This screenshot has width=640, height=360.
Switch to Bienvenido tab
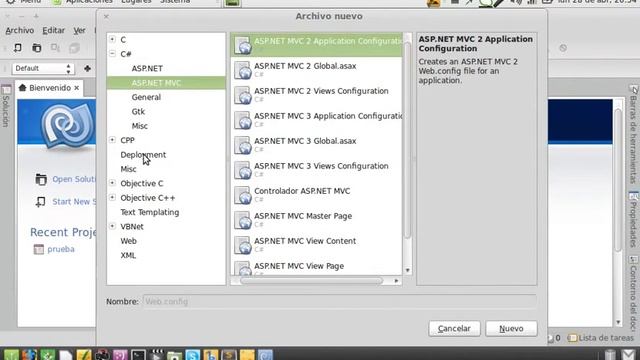pyautogui.click(x=49, y=88)
